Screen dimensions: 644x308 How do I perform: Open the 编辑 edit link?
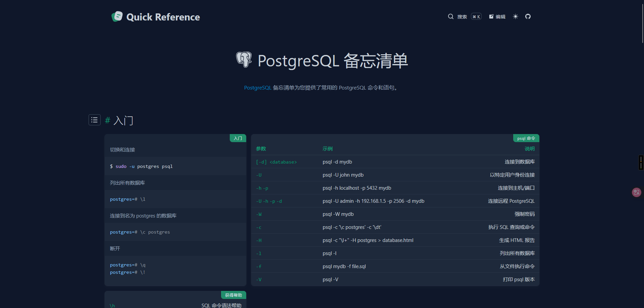pos(497,16)
